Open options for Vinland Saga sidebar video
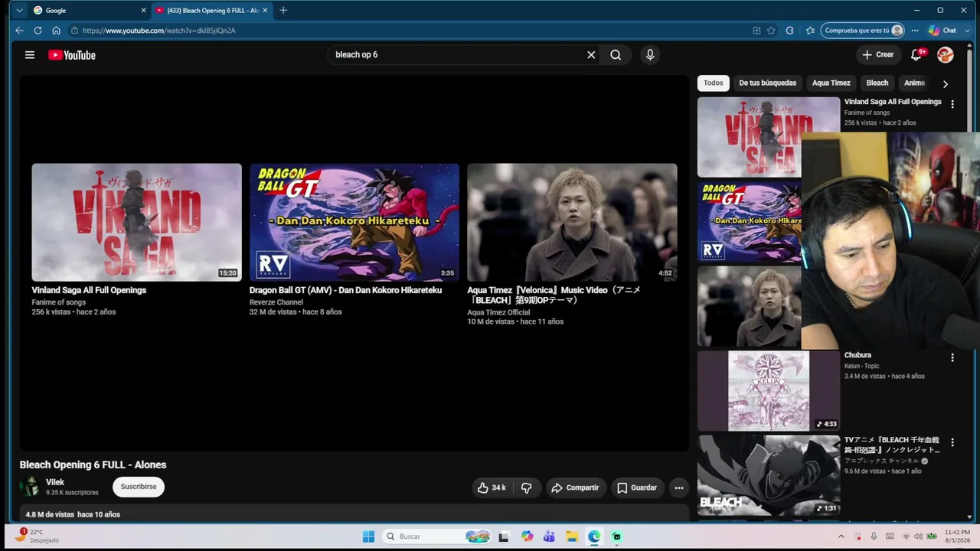This screenshot has width=980, height=551. pyautogui.click(x=952, y=104)
